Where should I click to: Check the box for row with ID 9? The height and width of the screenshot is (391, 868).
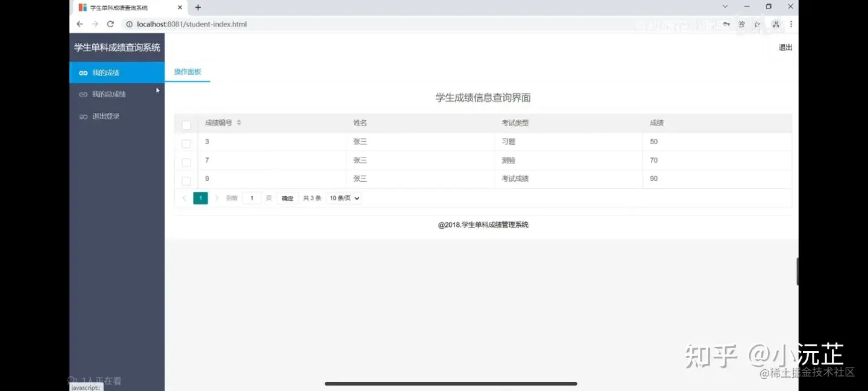pos(186,181)
